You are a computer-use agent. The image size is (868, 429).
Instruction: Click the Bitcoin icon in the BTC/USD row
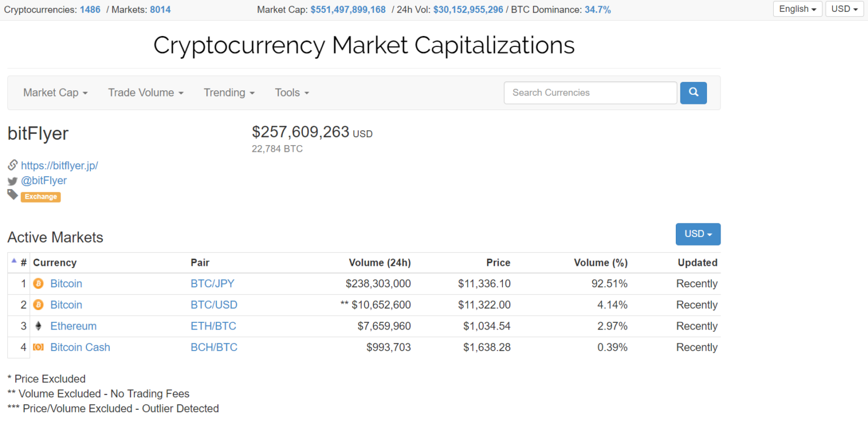(x=38, y=305)
